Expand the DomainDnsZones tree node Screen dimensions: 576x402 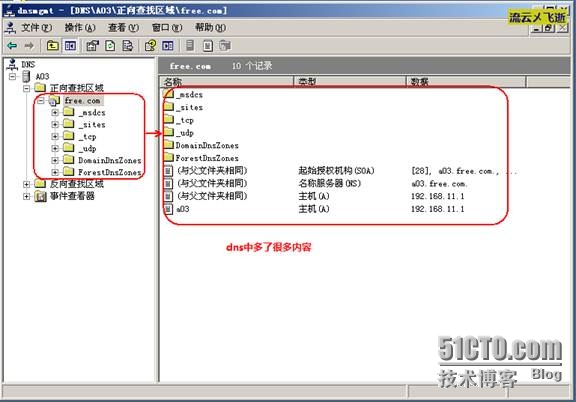pyautogui.click(x=55, y=160)
